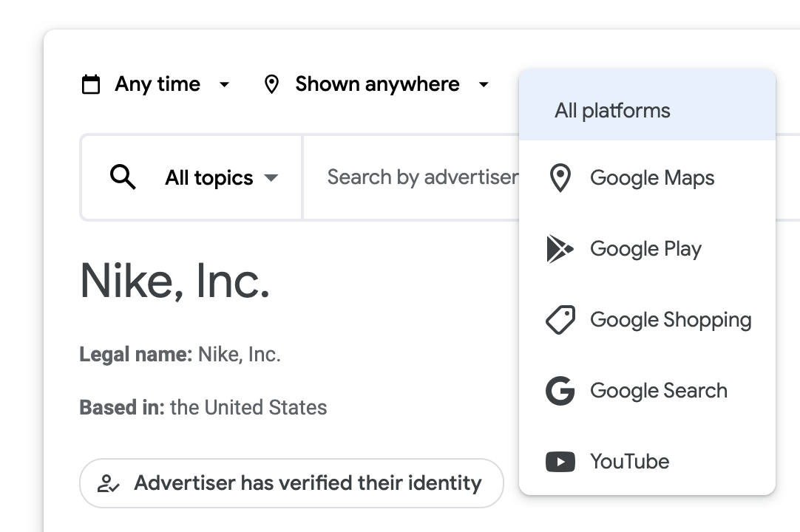Image resolution: width=800 pixels, height=532 pixels.
Task: Click the Google Play triangle icon
Action: tap(560, 249)
